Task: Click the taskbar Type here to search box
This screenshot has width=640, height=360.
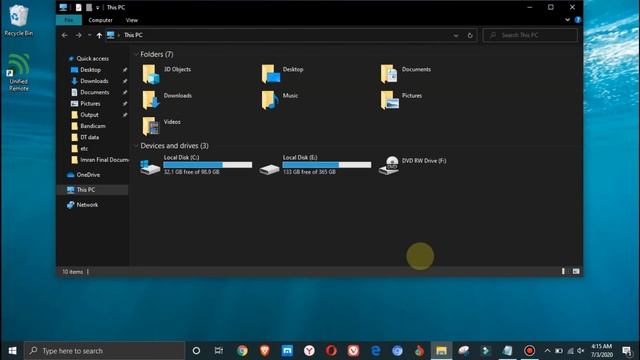Action: tap(105, 351)
